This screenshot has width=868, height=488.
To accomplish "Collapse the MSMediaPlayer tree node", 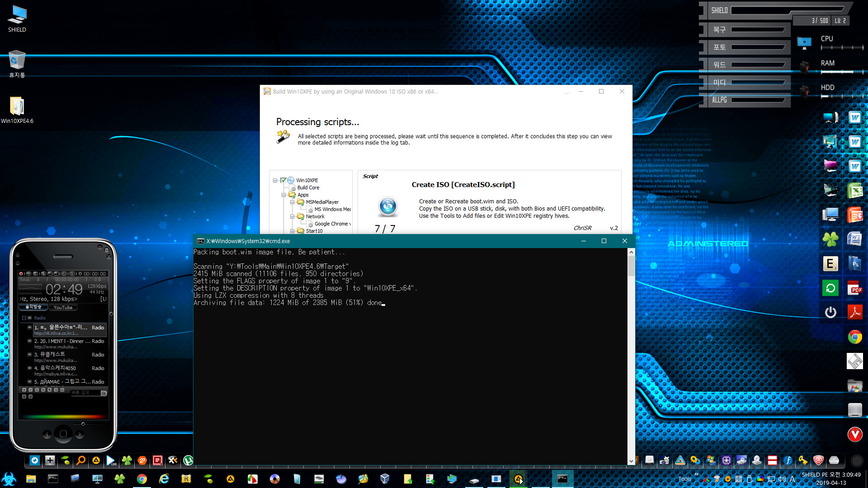I will tap(292, 202).
